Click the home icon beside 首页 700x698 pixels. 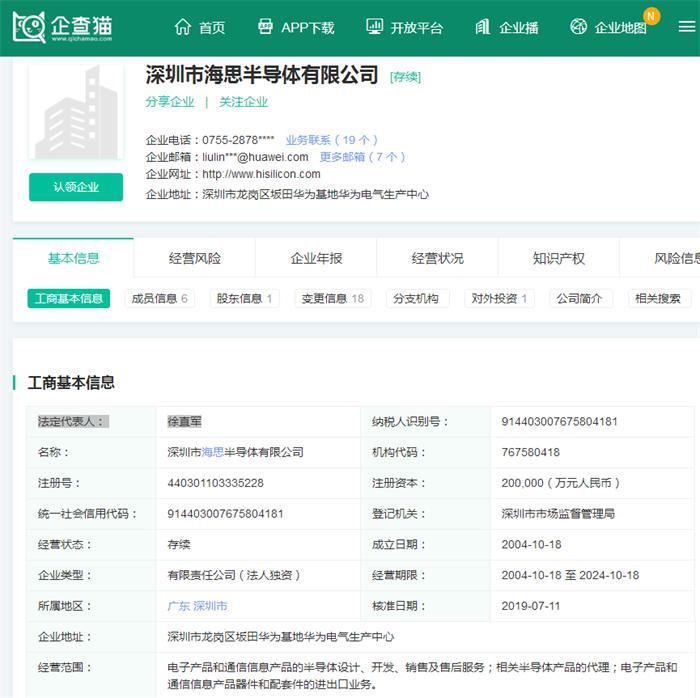tap(182, 27)
